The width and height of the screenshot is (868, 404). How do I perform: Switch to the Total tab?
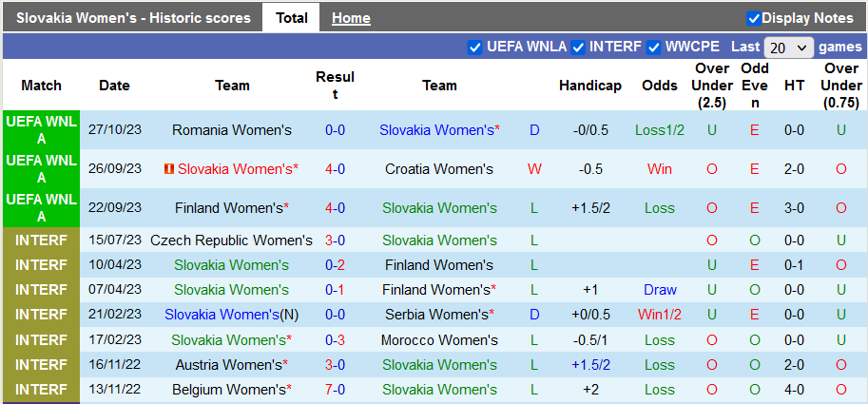292,18
